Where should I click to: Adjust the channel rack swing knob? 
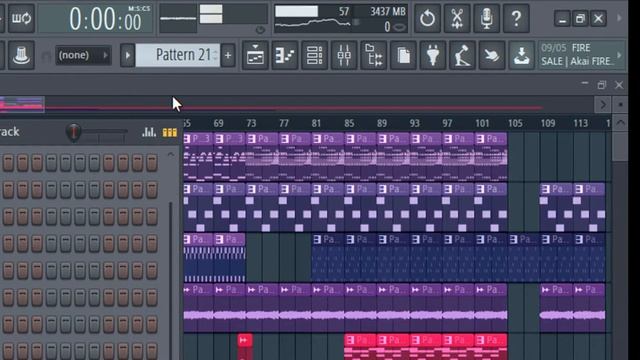pyautogui.click(x=73, y=132)
